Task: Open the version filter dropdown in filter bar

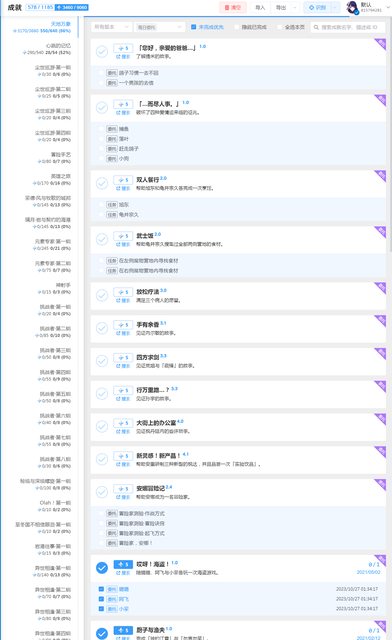Action: (x=111, y=27)
